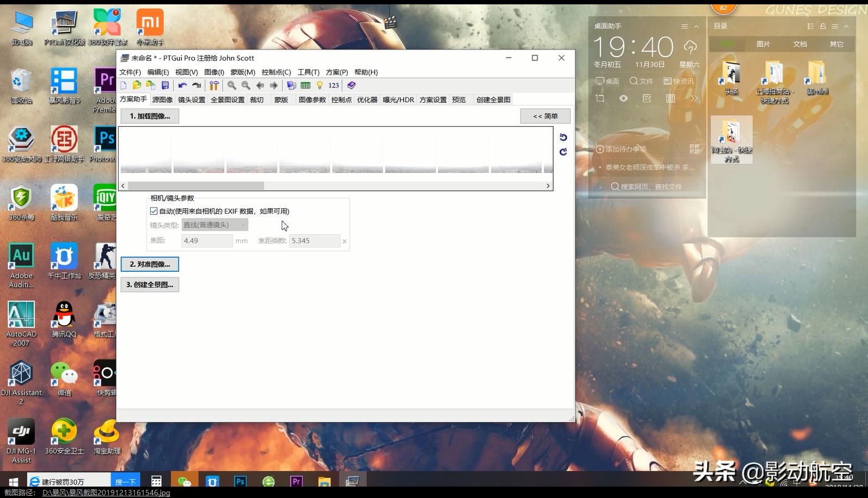Click the calculator icon in desktop assistant
This screenshot has width=868, height=498.
click(671, 98)
